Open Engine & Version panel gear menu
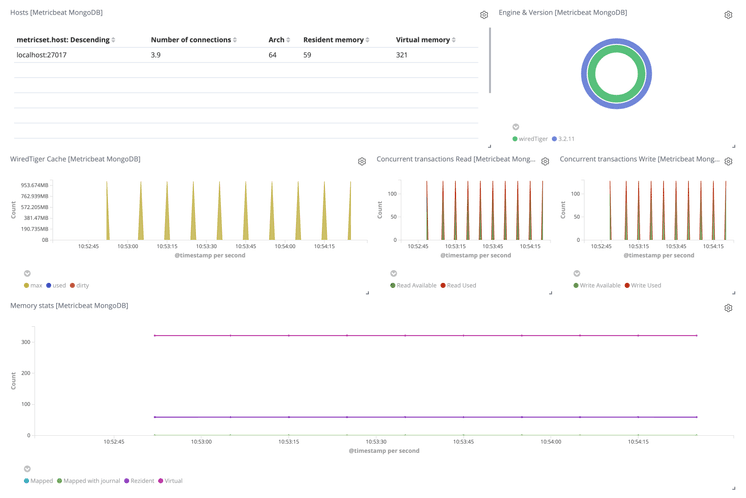The height and width of the screenshot is (498, 746). tap(728, 15)
